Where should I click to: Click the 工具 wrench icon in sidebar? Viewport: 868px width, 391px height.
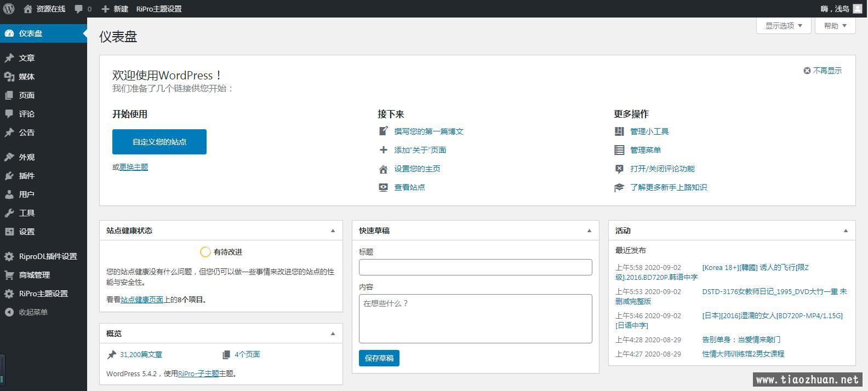click(9, 213)
